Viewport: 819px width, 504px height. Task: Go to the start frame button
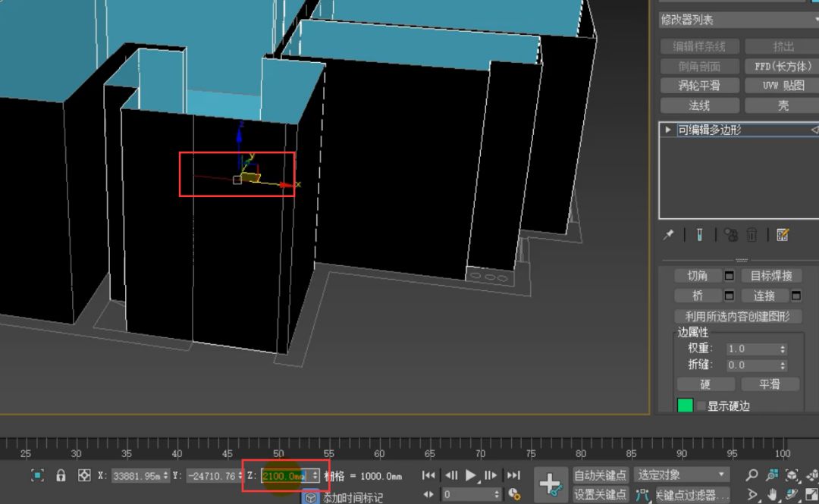coord(428,475)
